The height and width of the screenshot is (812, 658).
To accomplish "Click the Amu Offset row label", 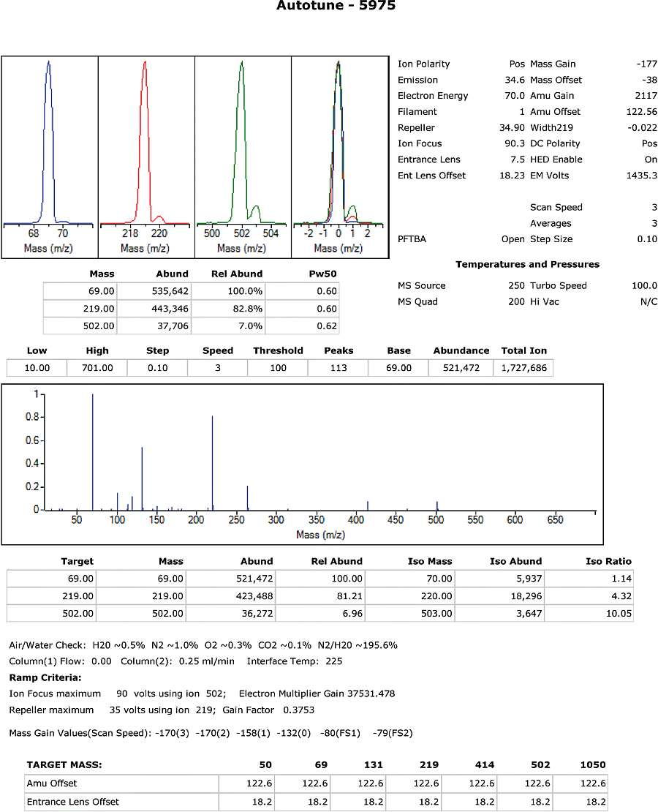I will pyautogui.click(x=53, y=783).
